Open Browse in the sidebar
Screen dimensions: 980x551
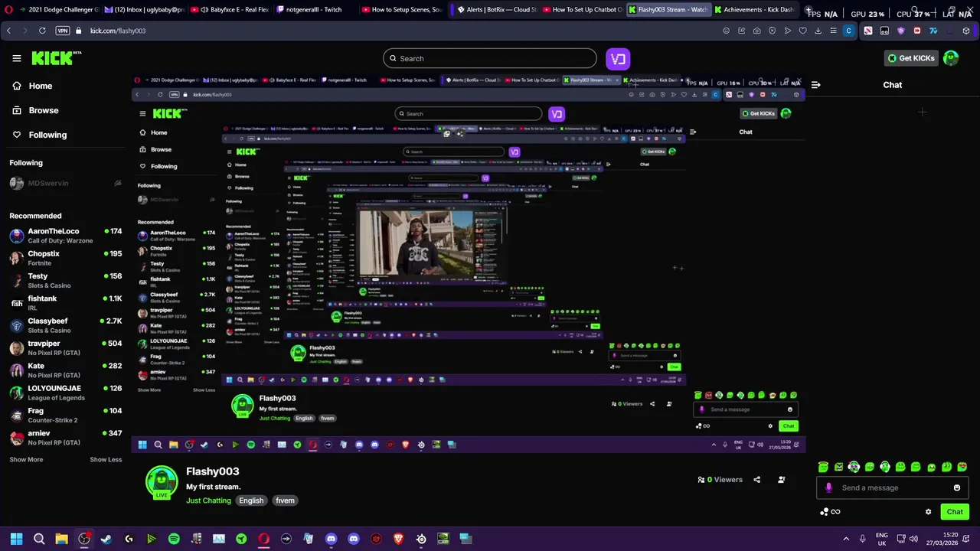click(35, 110)
